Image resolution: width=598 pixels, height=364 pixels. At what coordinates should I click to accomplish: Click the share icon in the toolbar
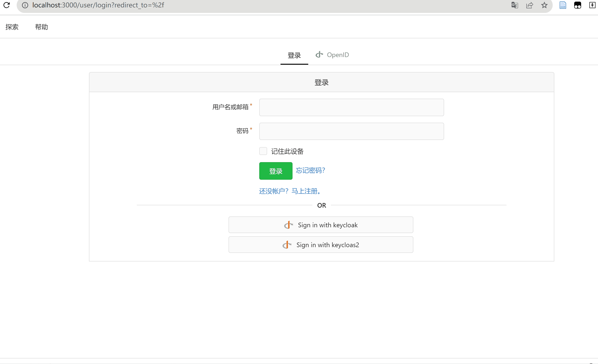click(x=530, y=5)
